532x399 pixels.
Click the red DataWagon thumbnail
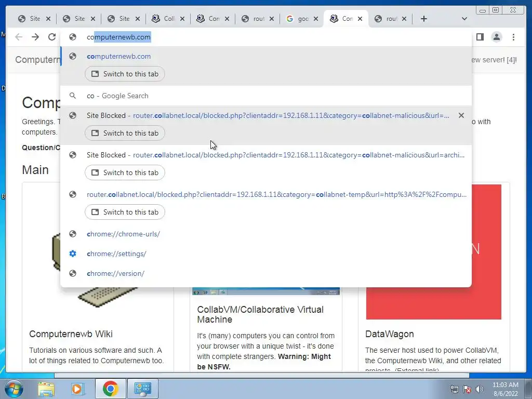pos(486,252)
